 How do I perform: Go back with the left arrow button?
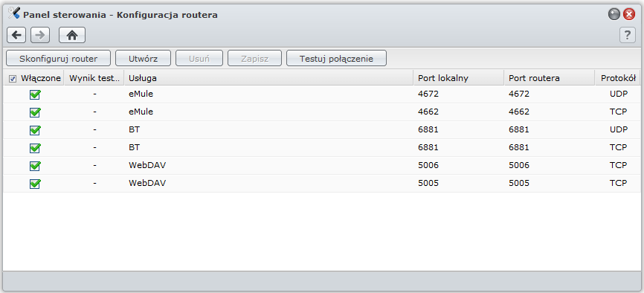[x=16, y=36]
